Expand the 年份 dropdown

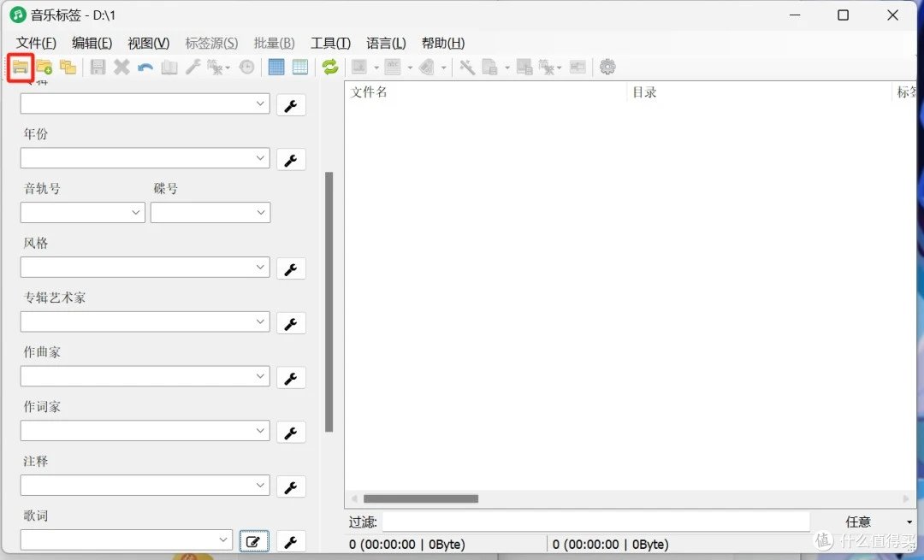point(261,158)
